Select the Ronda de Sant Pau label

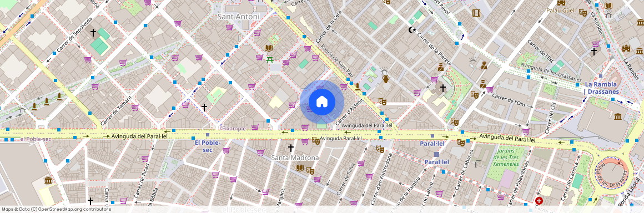337,61
